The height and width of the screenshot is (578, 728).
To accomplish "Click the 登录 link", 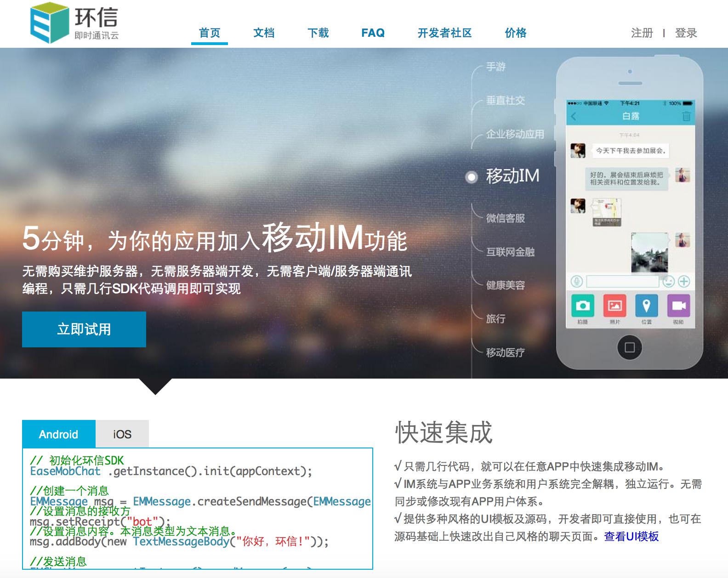I will click(x=686, y=33).
